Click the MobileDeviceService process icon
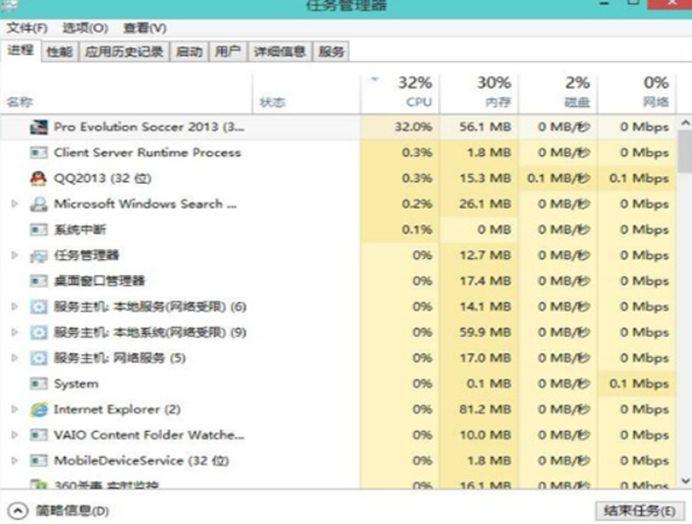The width and height of the screenshot is (692, 524). (x=38, y=461)
